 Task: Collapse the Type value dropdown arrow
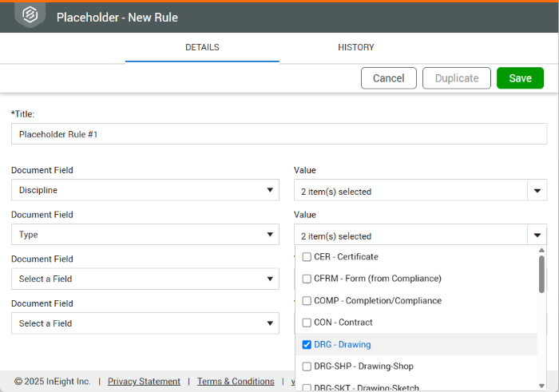[x=537, y=236]
